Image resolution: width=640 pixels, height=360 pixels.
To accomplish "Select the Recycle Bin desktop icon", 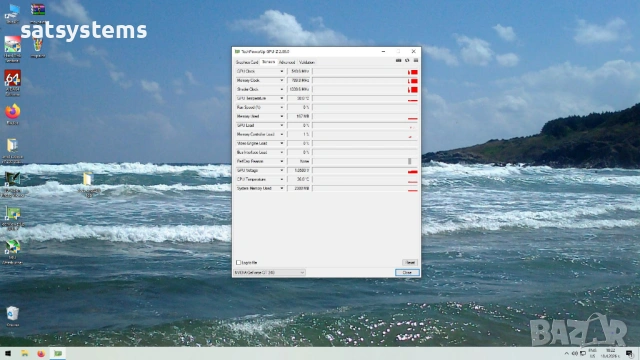I will [12, 317].
